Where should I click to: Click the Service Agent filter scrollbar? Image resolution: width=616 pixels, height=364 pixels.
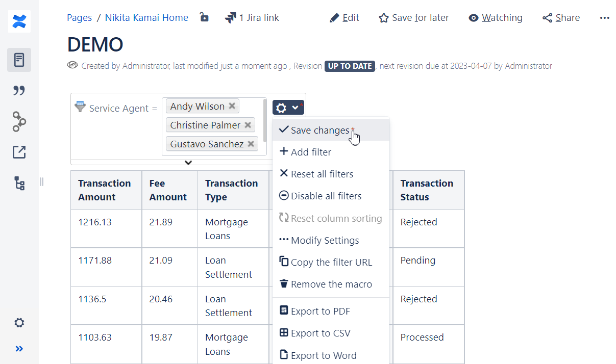[265, 120]
